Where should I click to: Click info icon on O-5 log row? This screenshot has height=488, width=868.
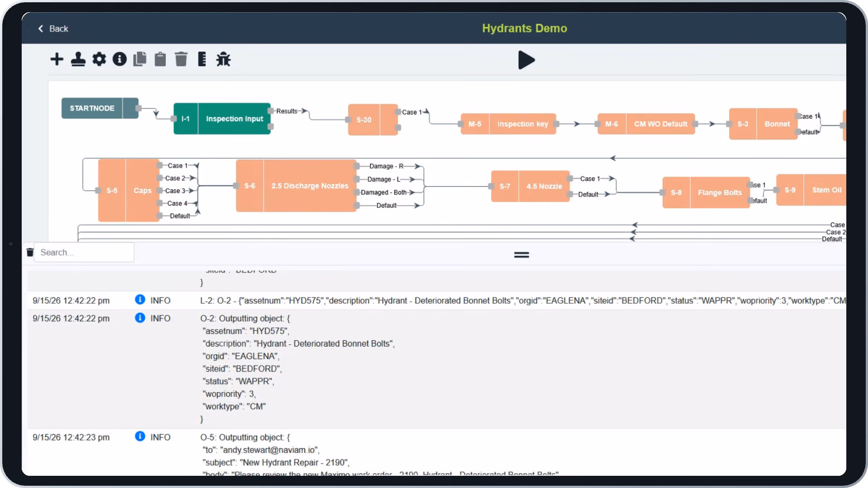[x=140, y=436]
